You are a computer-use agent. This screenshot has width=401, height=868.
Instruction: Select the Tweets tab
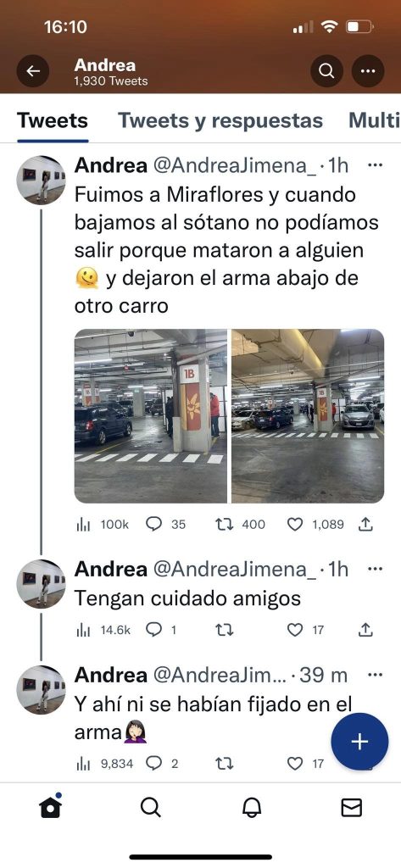point(53,120)
